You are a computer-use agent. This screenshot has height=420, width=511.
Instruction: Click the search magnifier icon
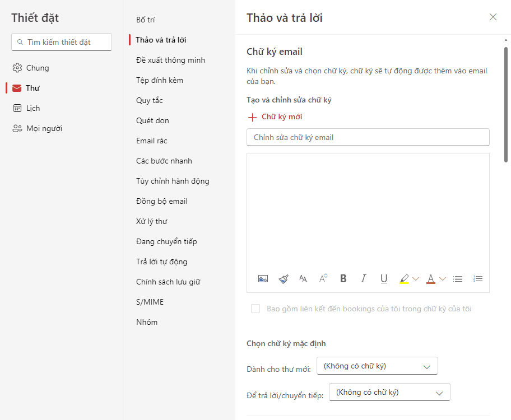pyautogui.click(x=20, y=42)
